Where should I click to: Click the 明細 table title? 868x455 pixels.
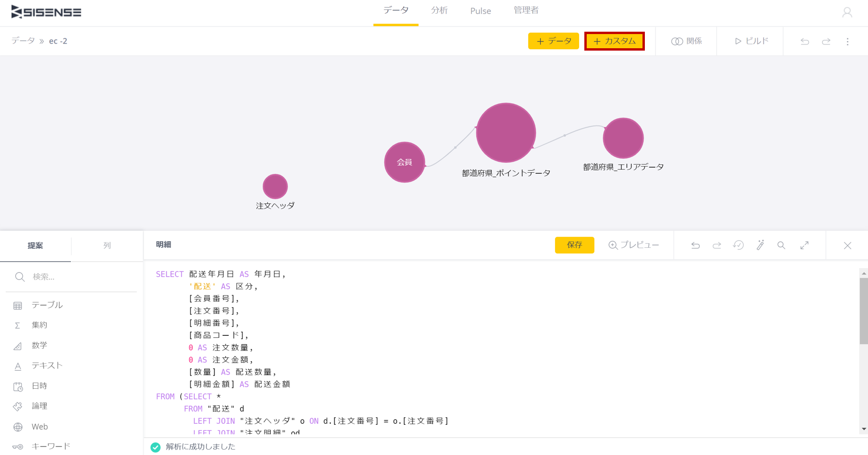point(164,245)
